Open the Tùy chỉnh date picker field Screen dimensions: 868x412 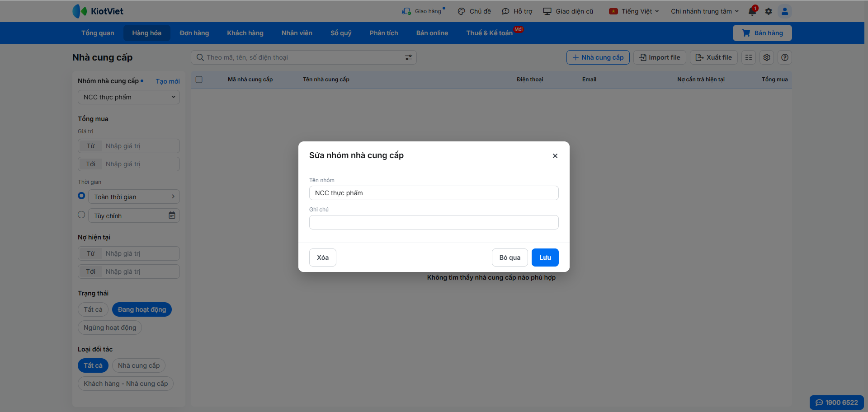[x=134, y=215]
